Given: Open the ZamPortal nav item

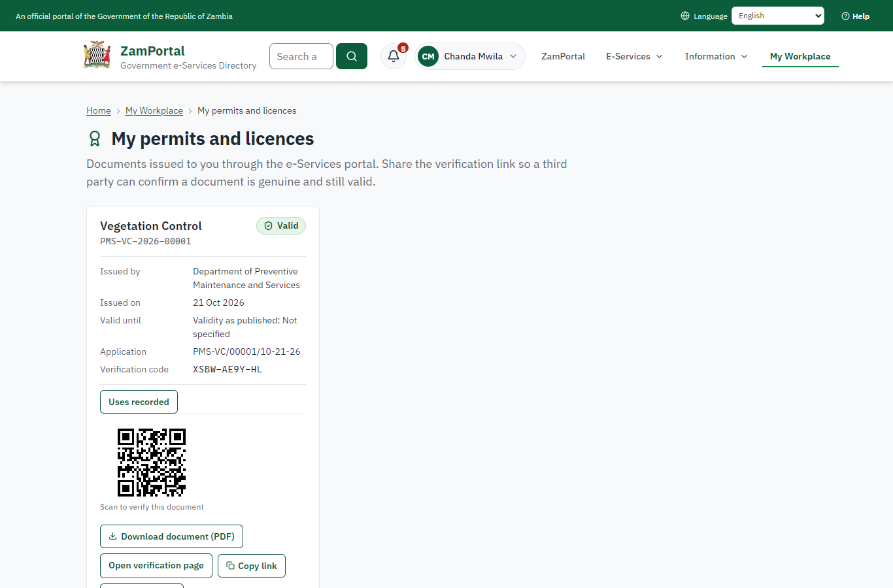Looking at the screenshot, I should click(x=563, y=56).
